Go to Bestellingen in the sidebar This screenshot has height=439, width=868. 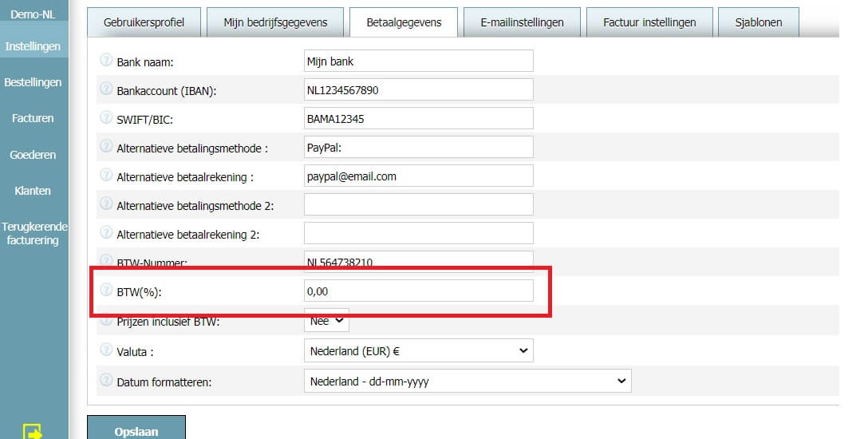[x=33, y=82]
